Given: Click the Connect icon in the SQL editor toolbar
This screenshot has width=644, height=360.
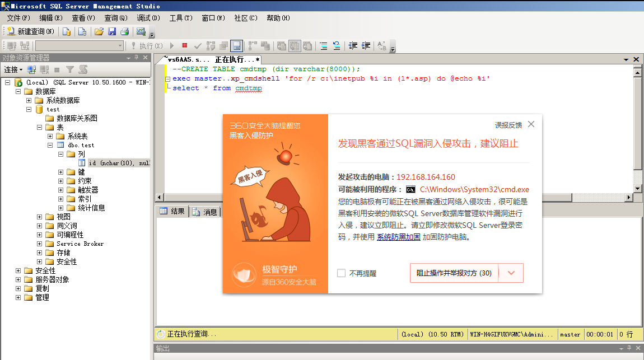Looking at the screenshot, I should (x=12, y=46).
